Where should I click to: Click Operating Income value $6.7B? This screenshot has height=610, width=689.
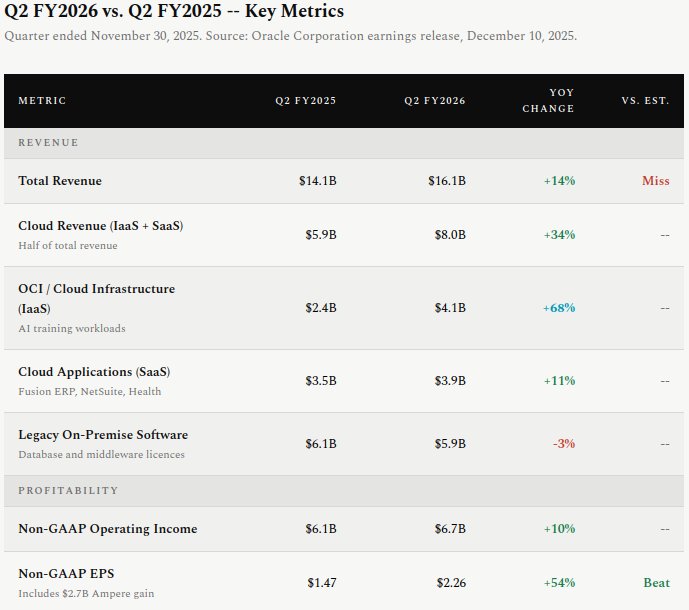pyautogui.click(x=450, y=529)
